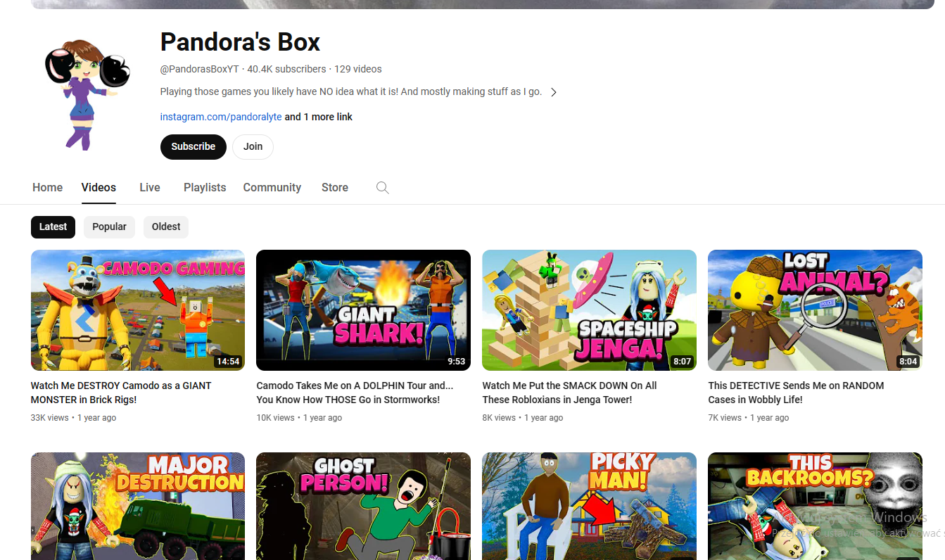Open the instagram.com/pandoralyte link

pos(221,117)
